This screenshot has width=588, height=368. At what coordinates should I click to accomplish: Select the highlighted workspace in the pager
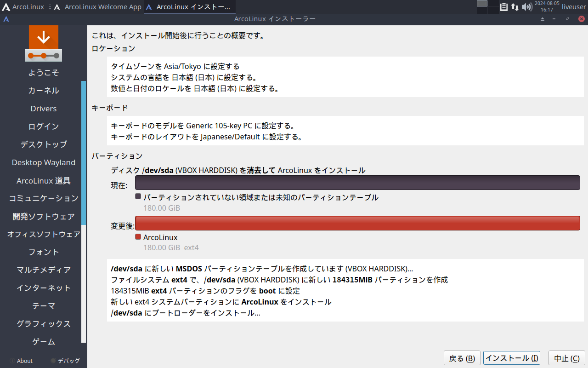click(x=482, y=4)
